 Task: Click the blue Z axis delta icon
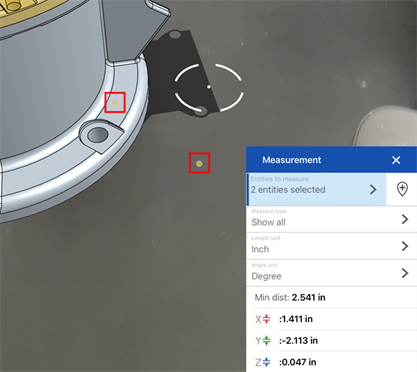tap(266, 362)
